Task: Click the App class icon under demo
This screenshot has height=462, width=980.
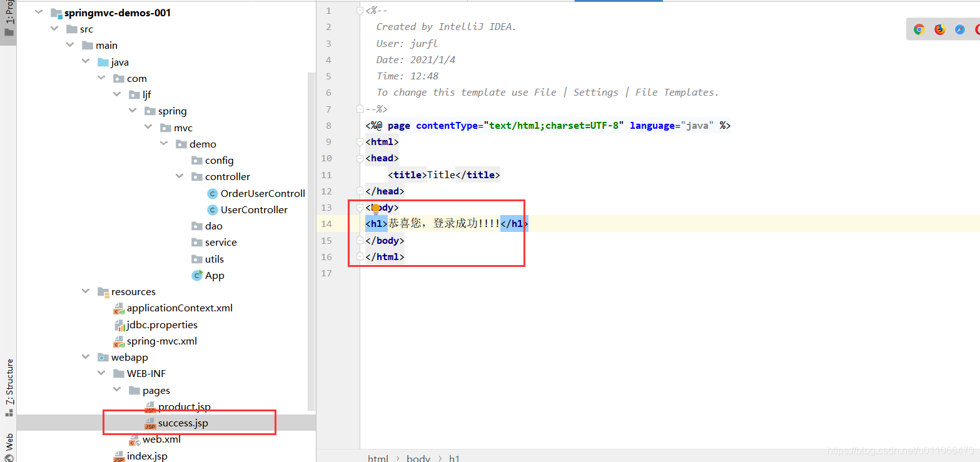Action: (198, 275)
